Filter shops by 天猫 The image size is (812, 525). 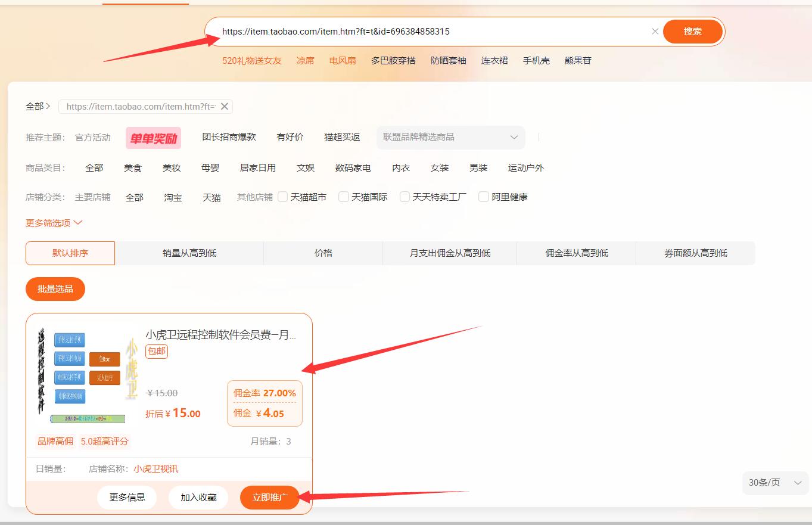click(x=211, y=197)
